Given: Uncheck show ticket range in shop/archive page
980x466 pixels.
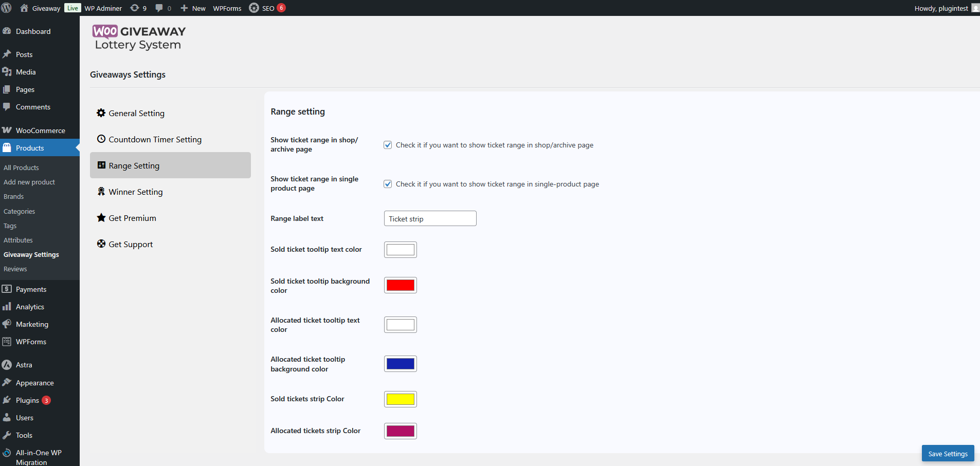Looking at the screenshot, I should coord(388,145).
